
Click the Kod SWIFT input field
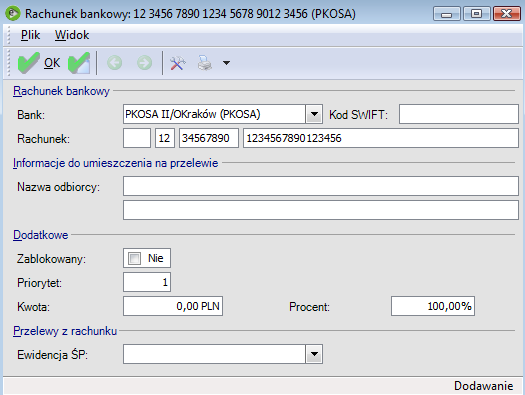point(459,114)
